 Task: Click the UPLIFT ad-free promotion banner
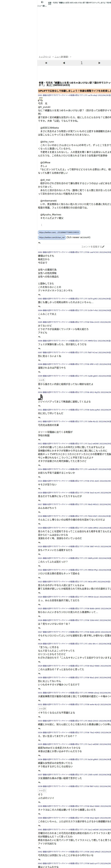click(x=74, y=91)
